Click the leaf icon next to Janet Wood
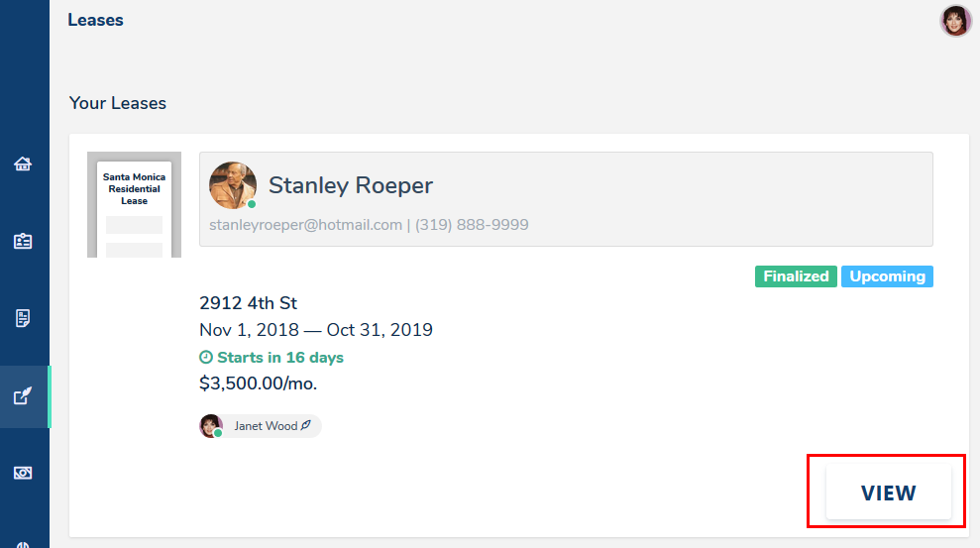The width and height of the screenshot is (980, 548). click(306, 426)
